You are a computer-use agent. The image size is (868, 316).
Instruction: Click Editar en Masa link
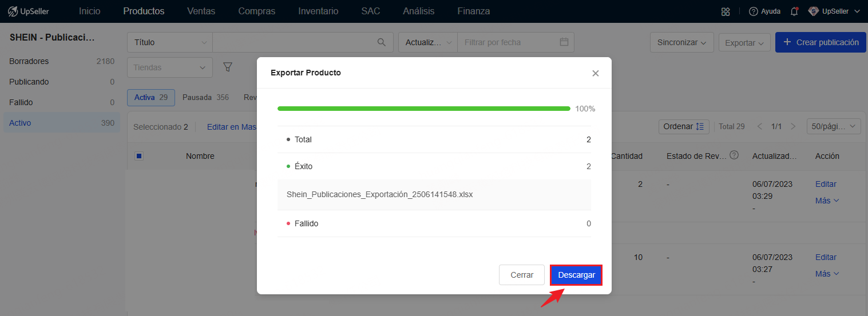tap(231, 127)
